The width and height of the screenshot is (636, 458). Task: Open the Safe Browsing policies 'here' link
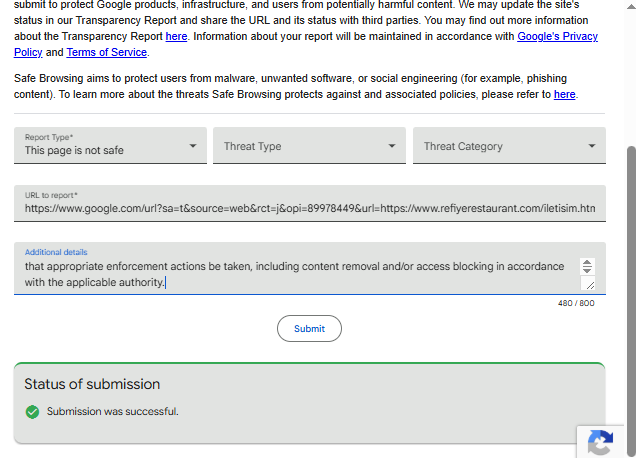tap(564, 95)
